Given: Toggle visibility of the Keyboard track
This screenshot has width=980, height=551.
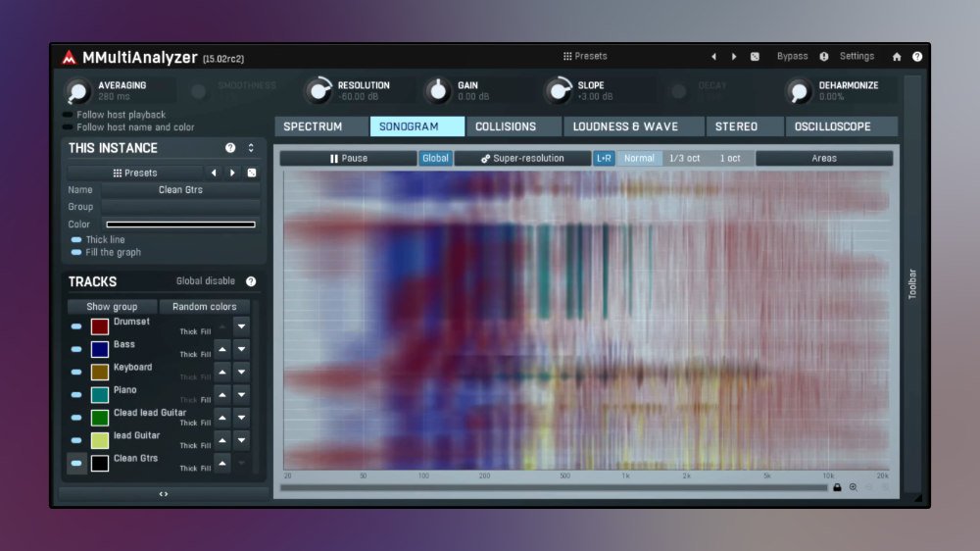Looking at the screenshot, I should 76,372.
